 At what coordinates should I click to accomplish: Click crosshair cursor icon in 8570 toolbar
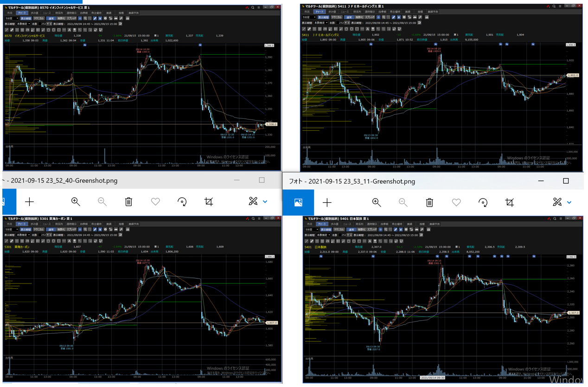tap(80, 19)
